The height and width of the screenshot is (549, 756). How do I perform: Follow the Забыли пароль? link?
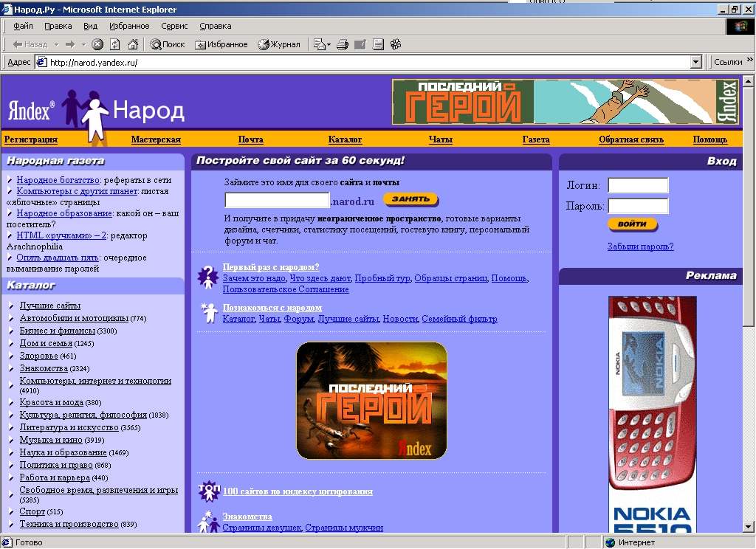click(x=640, y=246)
